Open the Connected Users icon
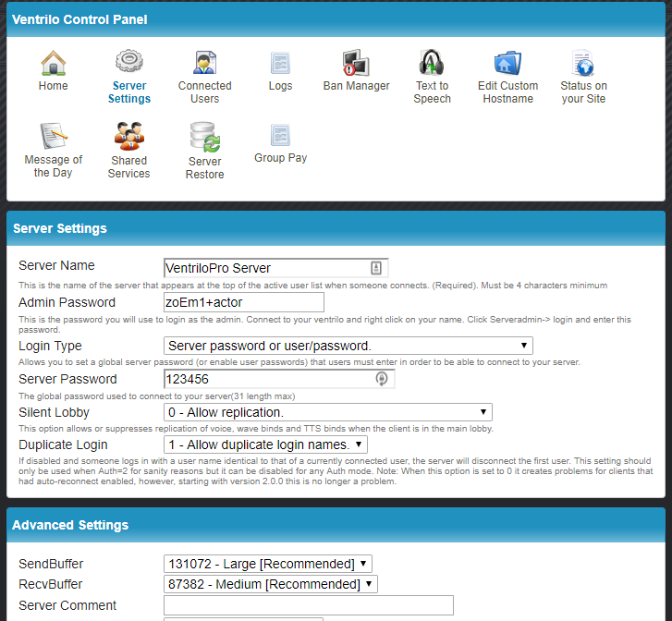Viewport: 672px width, 621px height. (205, 63)
